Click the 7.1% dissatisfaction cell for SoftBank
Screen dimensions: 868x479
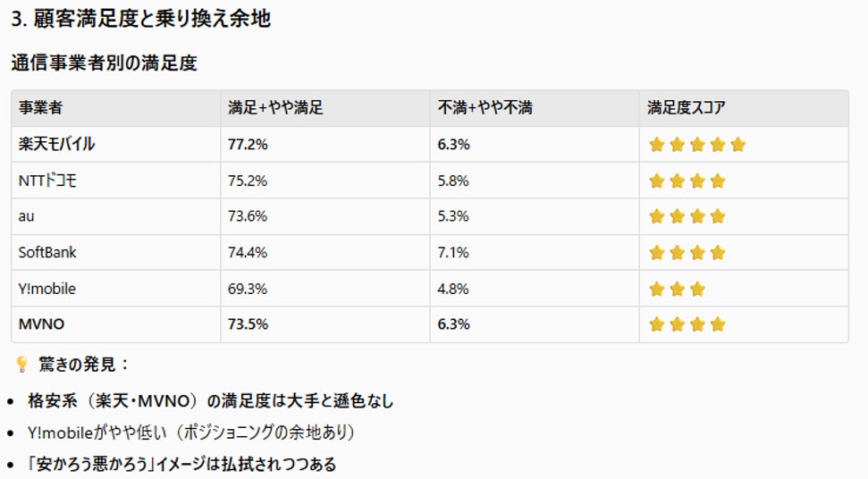[453, 253]
